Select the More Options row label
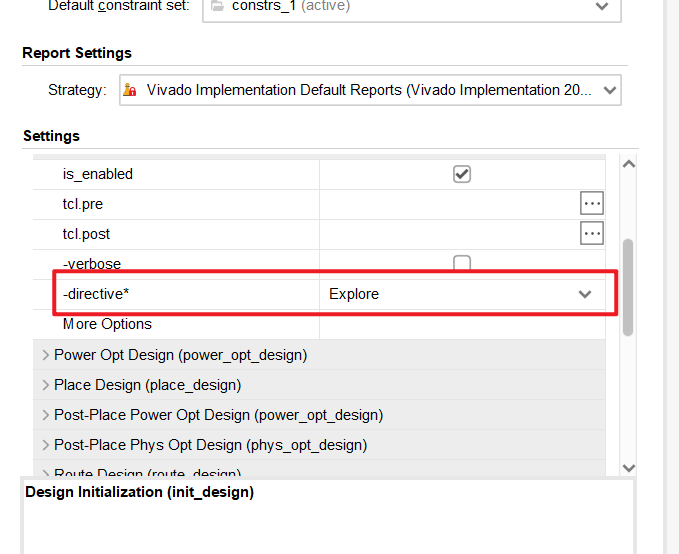The height and width of the screenshot is (554, 679). click(x=107, y=324)
